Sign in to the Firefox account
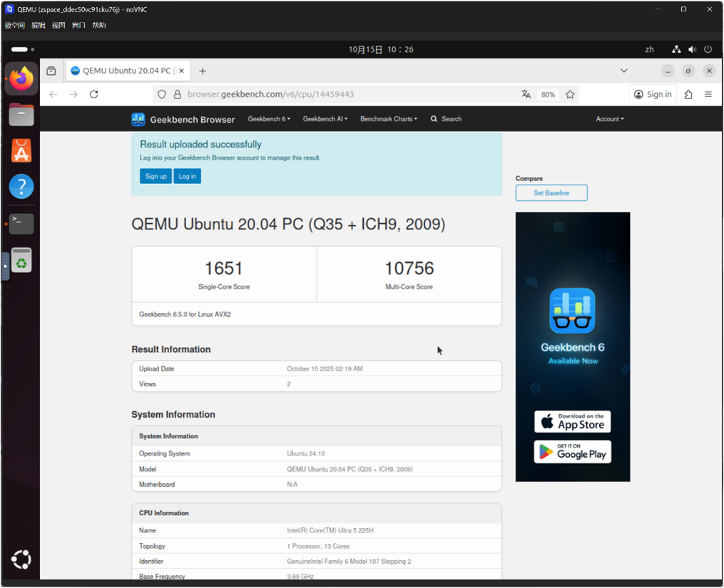 653,94
